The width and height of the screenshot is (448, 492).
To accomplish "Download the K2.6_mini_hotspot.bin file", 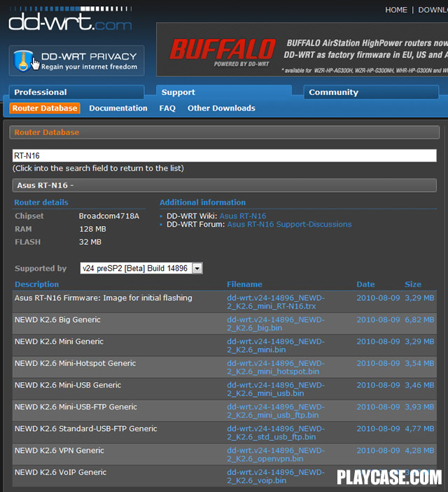I will 276,367.
